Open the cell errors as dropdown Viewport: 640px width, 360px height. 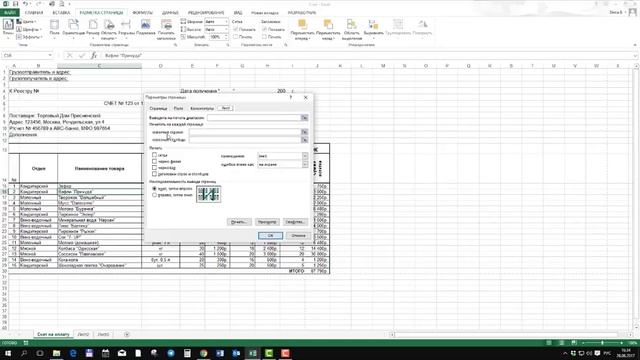click(x=305, y=164)
